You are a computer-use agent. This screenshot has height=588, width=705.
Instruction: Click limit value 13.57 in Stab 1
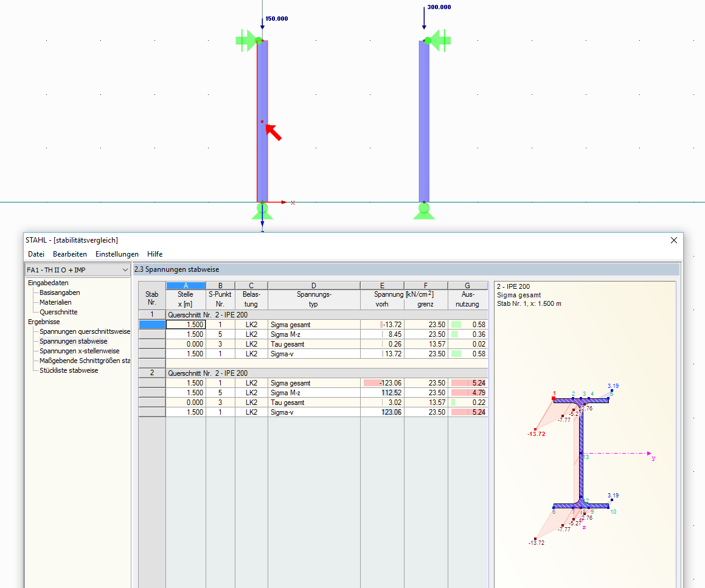coord(426,344)
